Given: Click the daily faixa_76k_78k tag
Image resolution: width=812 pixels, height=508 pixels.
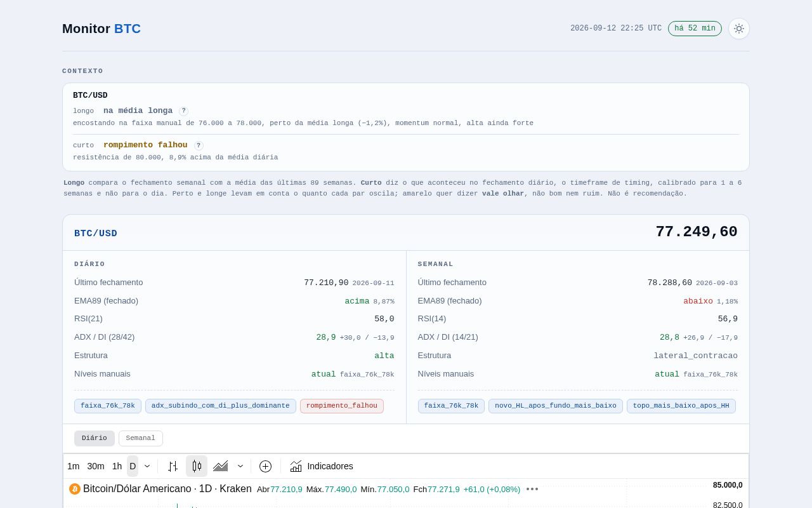Looking at the screenshot, I should click(x=108, y=406).
